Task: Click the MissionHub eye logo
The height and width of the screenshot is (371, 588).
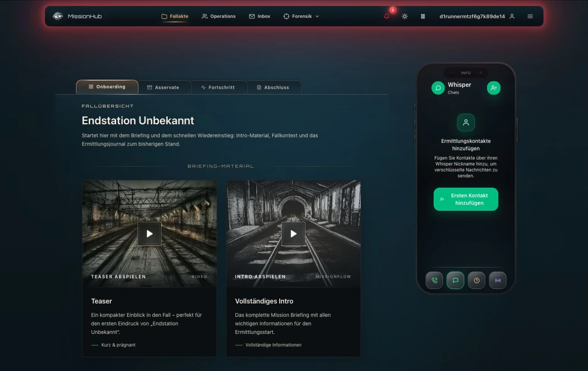Action: (57, 16)
